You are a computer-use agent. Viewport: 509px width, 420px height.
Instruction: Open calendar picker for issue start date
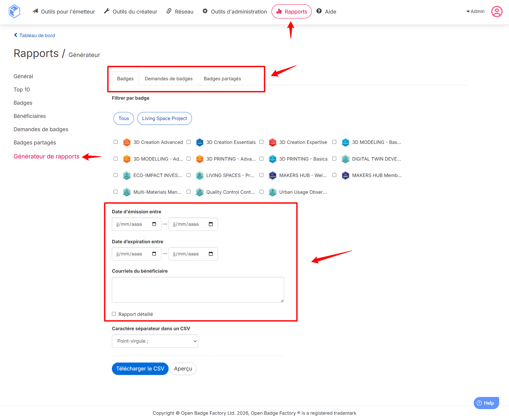point(154,224)
